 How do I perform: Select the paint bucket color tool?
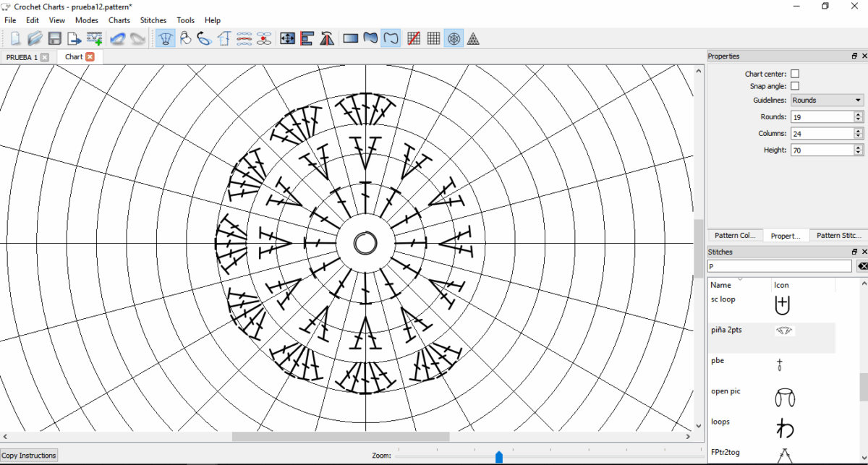click(186, 38)
